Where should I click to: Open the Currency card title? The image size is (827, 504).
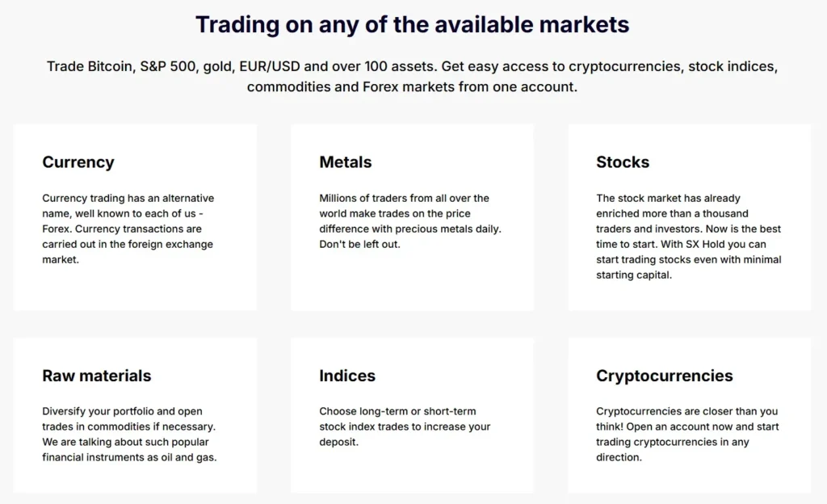click(78, 162)
